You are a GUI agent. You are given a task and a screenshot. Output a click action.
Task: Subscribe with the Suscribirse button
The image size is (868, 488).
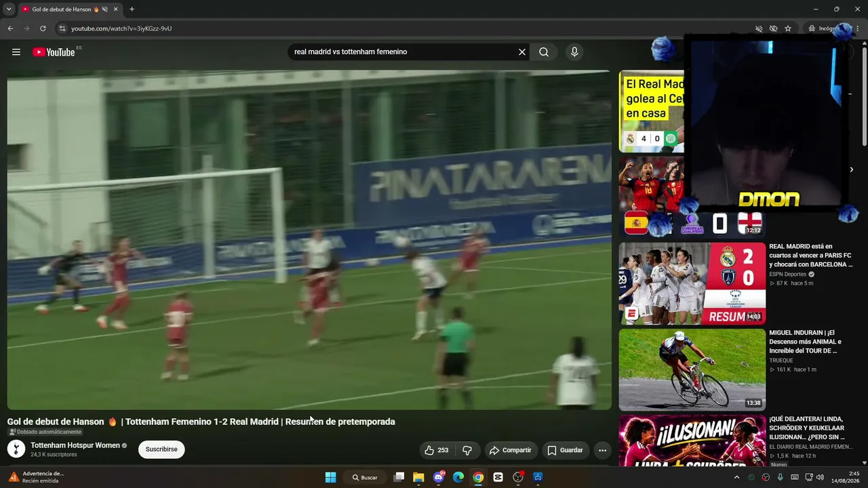[x=161, y=449]
